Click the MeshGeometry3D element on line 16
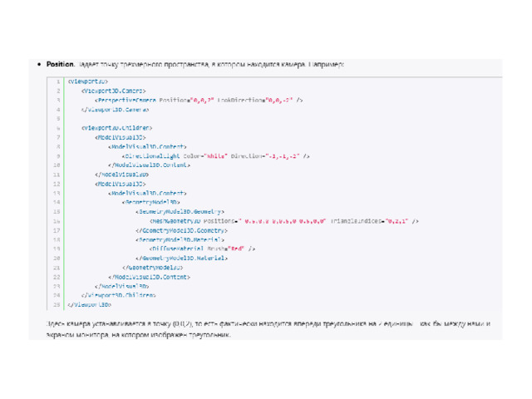 (175, 221)
